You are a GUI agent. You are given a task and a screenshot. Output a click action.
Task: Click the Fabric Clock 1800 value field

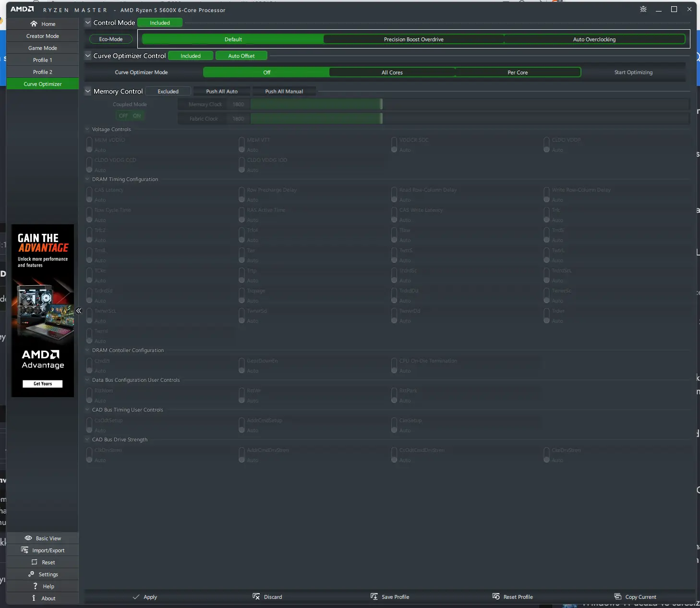[x=238, y=119]
